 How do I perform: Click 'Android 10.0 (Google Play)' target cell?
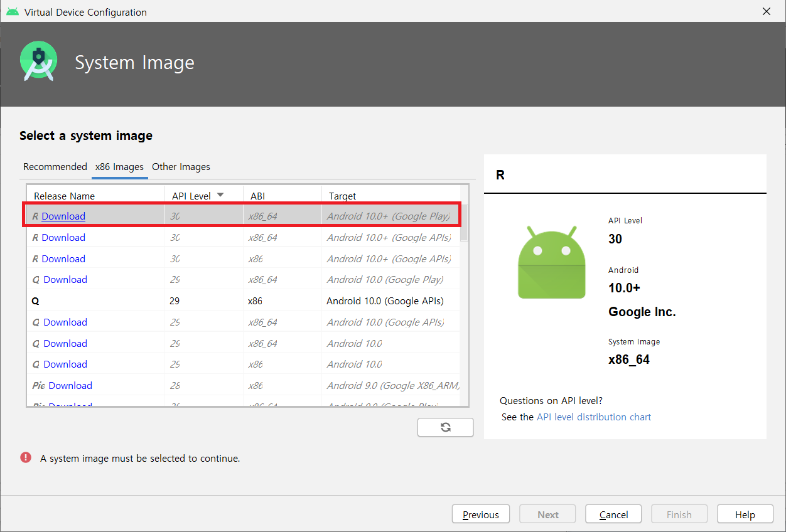(x=385, y=280)
